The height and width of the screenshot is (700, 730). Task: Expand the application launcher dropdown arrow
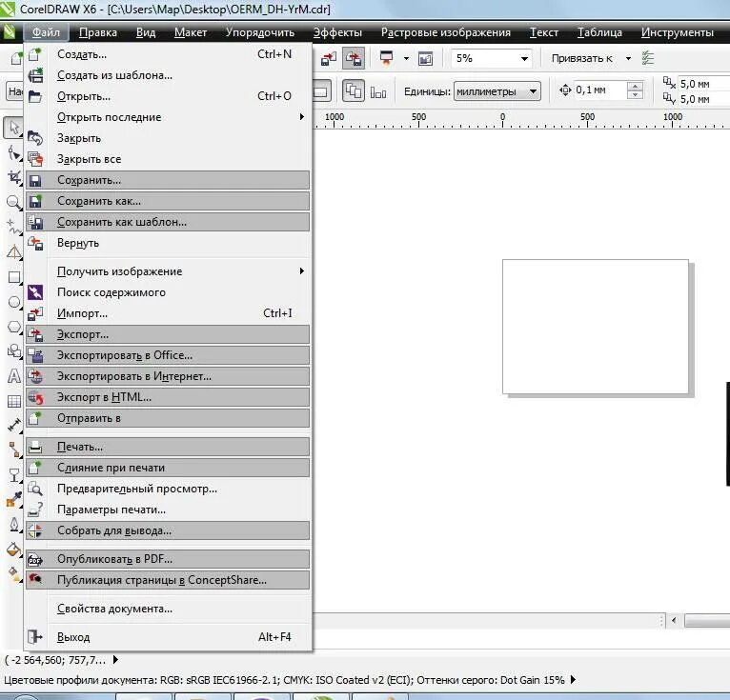[x=406, y=59]
